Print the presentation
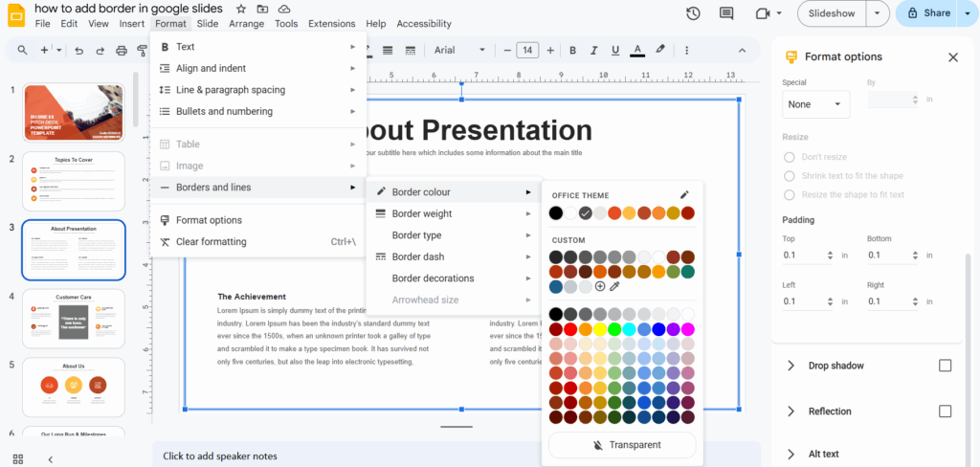Viewport: 980px width, 467px height. tap(122, 50)
